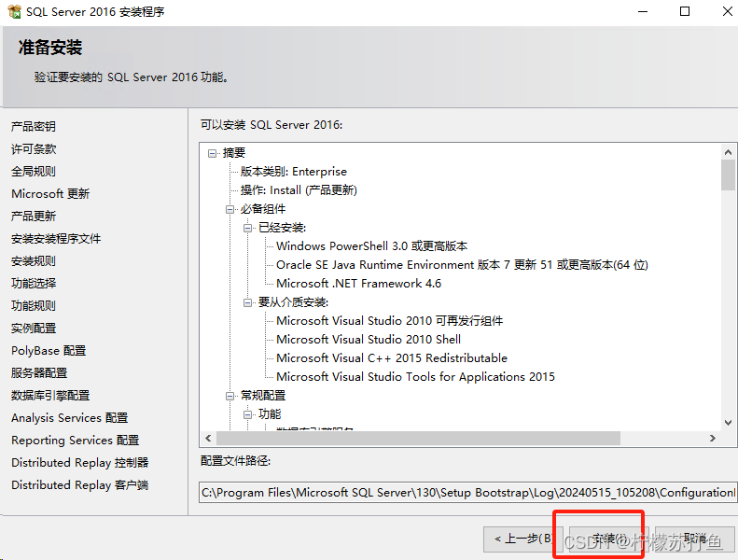Image resolution: width=738 pixels, height=560 pixels.
Task: Click the configuration file path field
Action: [467, 493]
